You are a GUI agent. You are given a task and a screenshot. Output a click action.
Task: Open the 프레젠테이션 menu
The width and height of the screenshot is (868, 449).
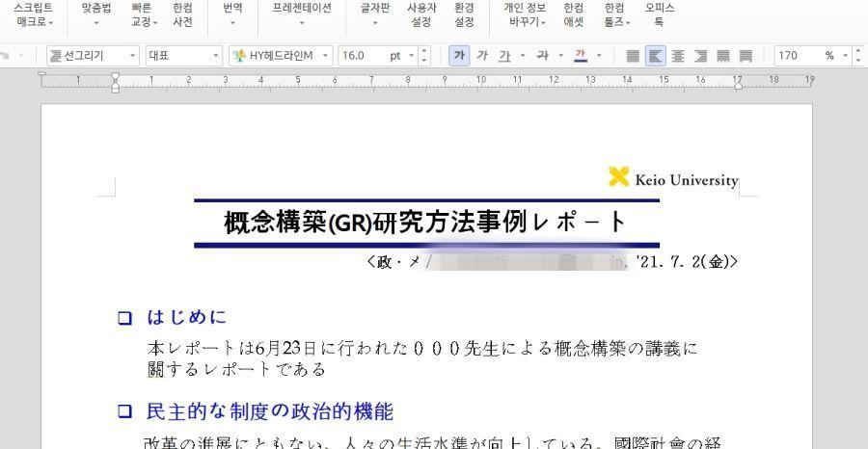301,14
